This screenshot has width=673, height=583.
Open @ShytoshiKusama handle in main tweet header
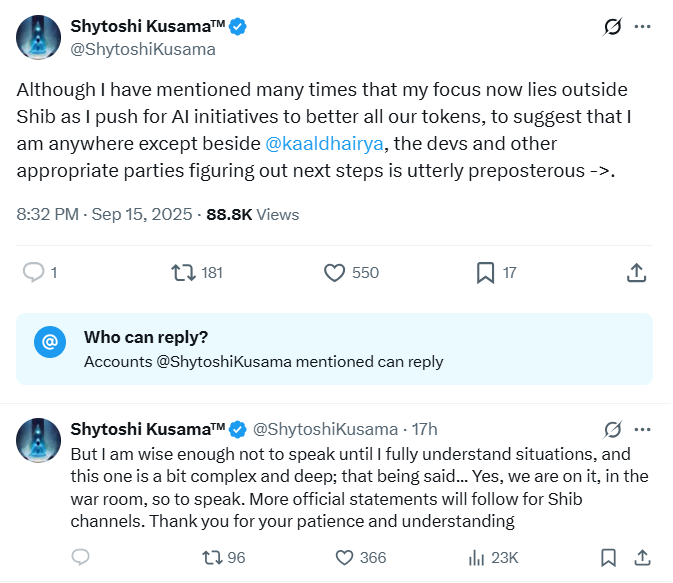(143, 49)
